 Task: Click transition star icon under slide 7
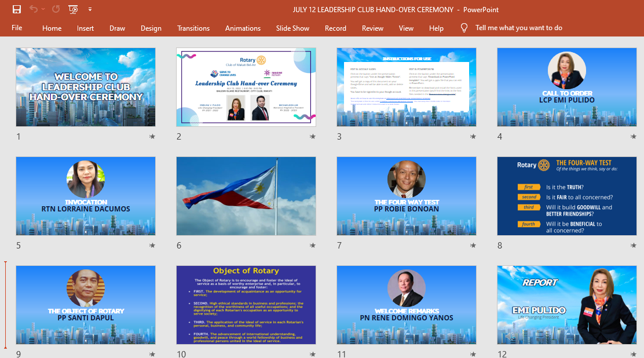pos(473,246)
